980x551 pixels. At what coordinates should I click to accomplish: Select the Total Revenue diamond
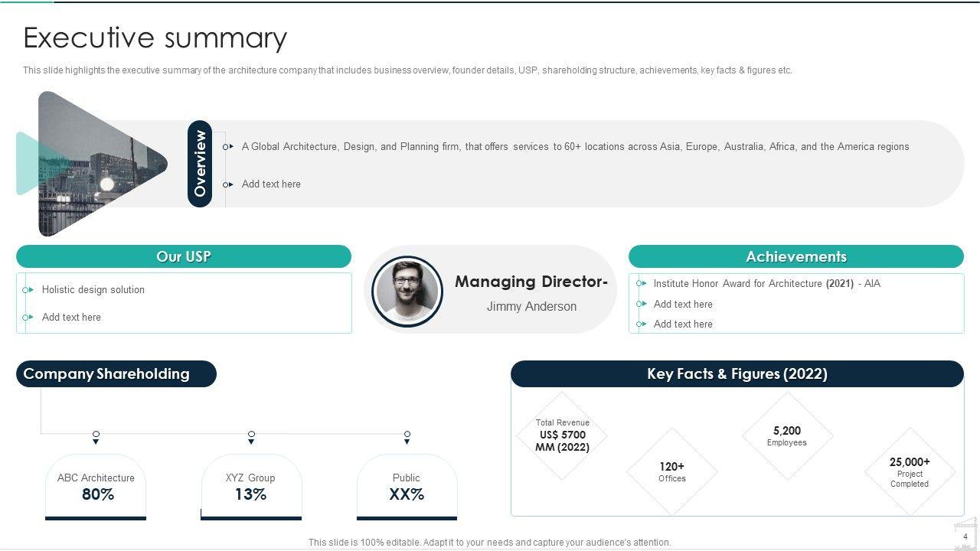click(563, 436)
